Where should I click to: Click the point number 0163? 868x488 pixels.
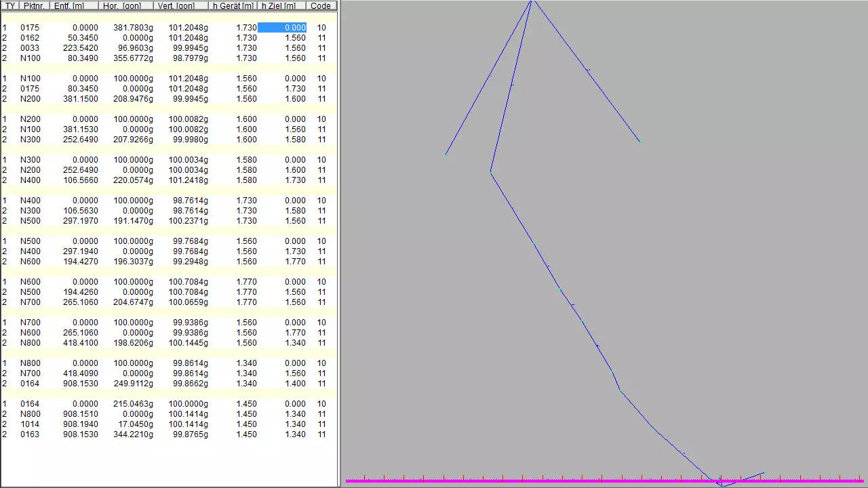(x=30, y=434)
